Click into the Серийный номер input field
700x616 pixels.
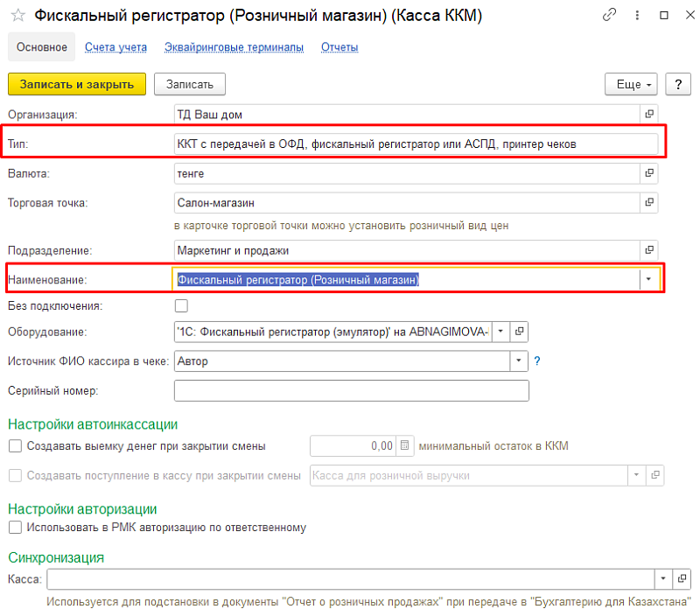pyautogui.click(x=352, y=390)
